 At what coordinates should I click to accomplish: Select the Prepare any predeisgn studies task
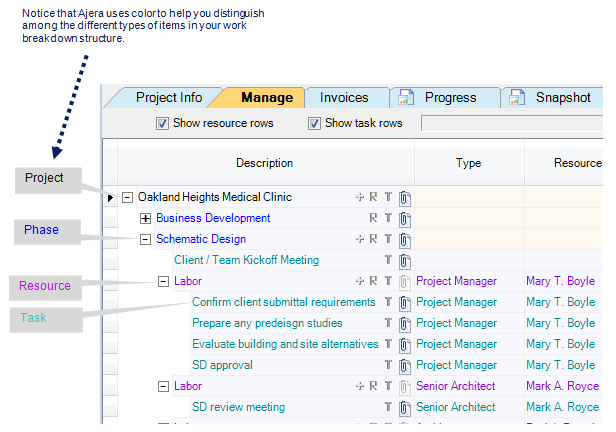[267, 323]
